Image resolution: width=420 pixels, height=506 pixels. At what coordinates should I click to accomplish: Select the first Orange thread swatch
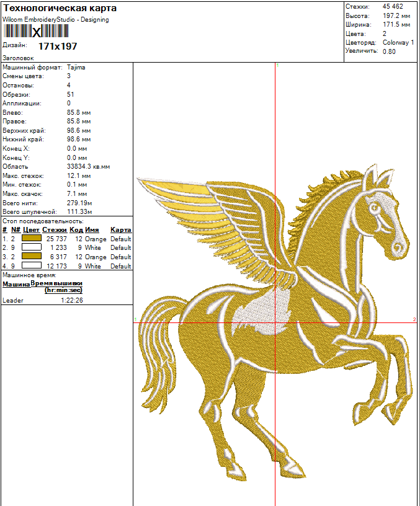[32, 239]
